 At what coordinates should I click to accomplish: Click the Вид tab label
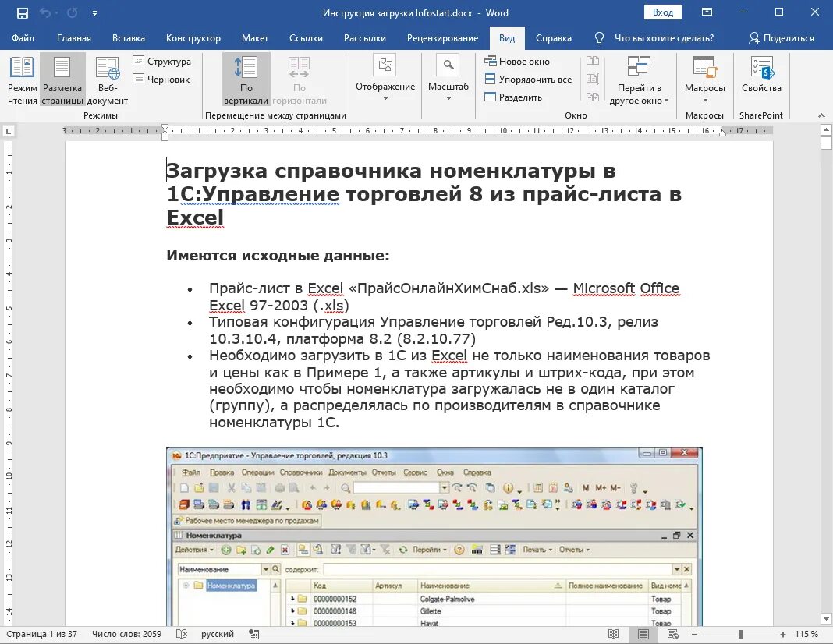[507, 38]
